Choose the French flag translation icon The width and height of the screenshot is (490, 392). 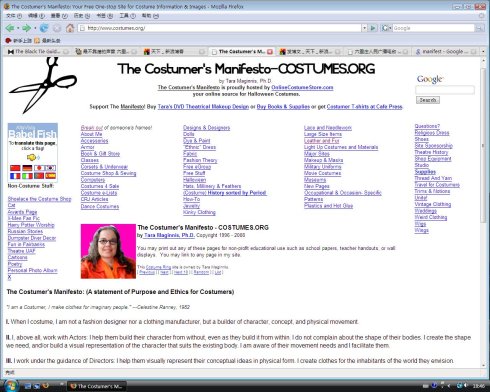click(x=15, y=176)
